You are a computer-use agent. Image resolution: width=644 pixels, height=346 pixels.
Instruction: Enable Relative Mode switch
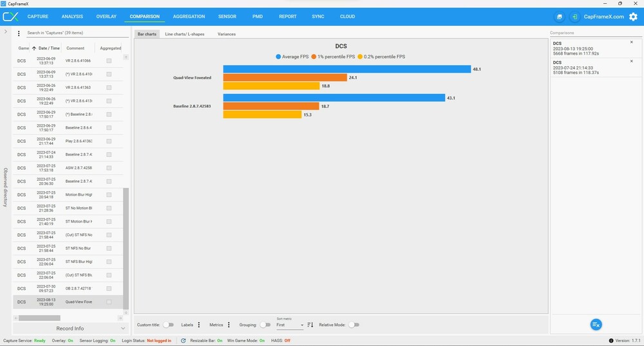point(354,325)
